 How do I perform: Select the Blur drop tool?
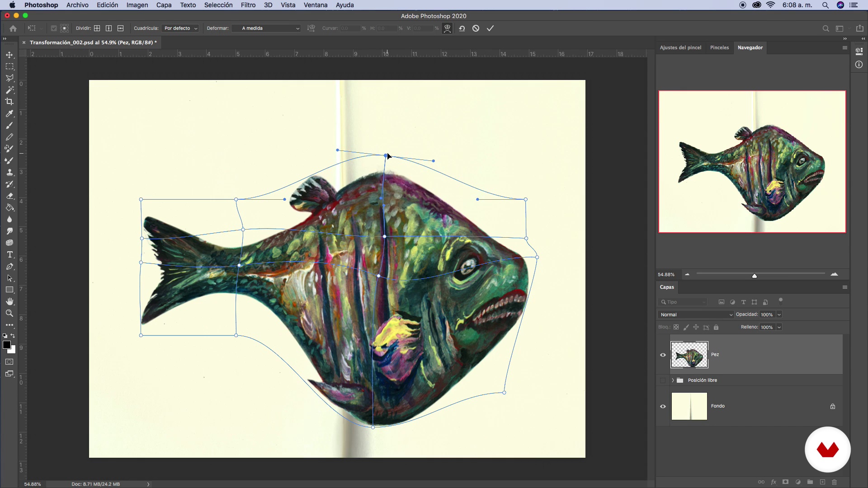point(9,219)
